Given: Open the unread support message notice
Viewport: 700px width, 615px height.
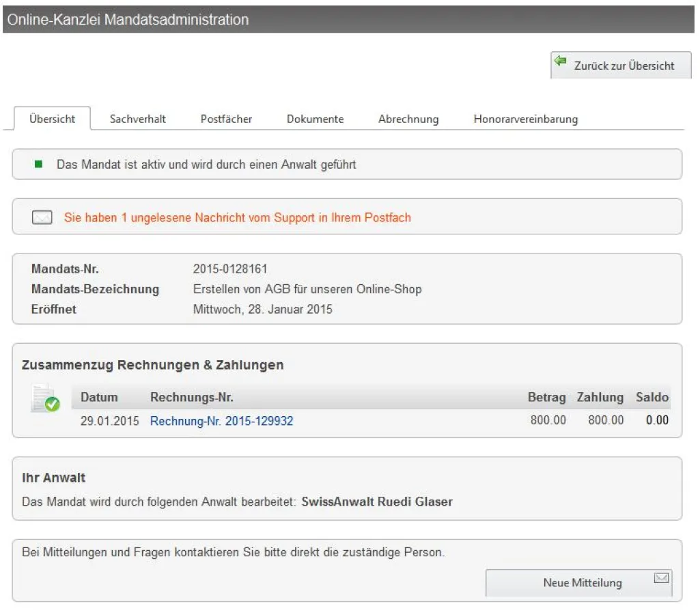Looking at the screenshot, I should [238, 218].
